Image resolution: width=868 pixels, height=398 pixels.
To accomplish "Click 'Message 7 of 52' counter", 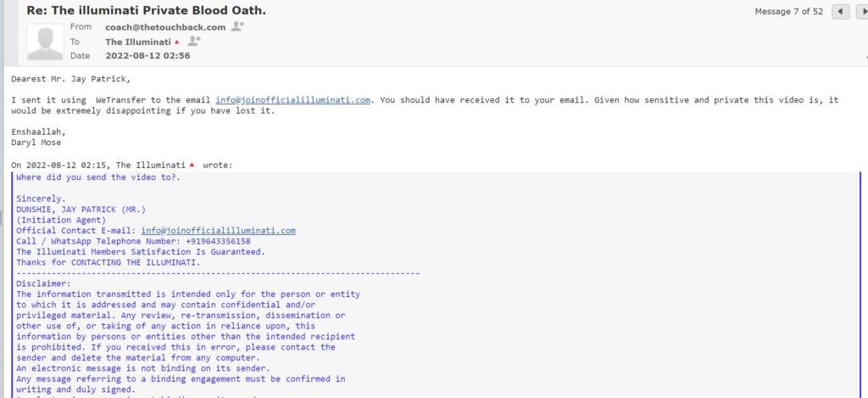I will (x=789, y=12).
